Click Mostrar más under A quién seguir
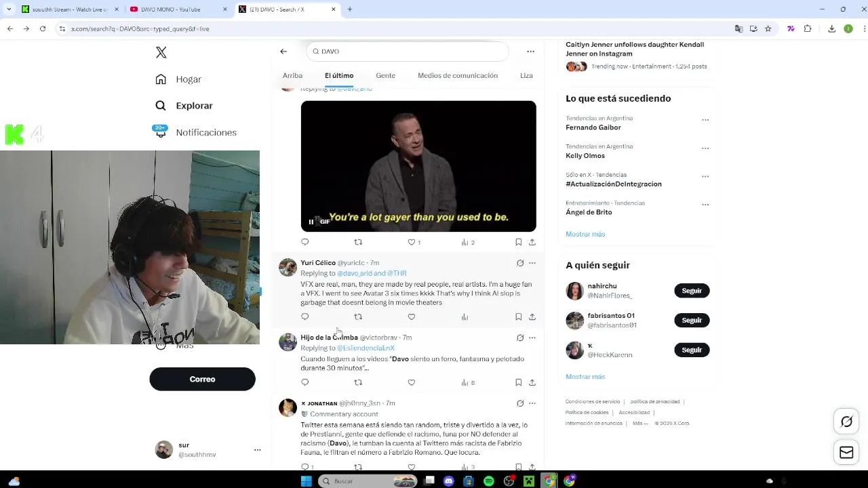Image resolution: width=868 pixels, height=488 pixels. click(x=585, y=377)
